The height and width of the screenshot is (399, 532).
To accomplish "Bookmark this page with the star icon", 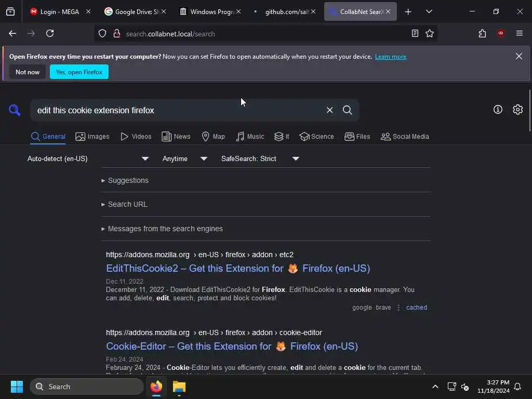I will (430, 33).
